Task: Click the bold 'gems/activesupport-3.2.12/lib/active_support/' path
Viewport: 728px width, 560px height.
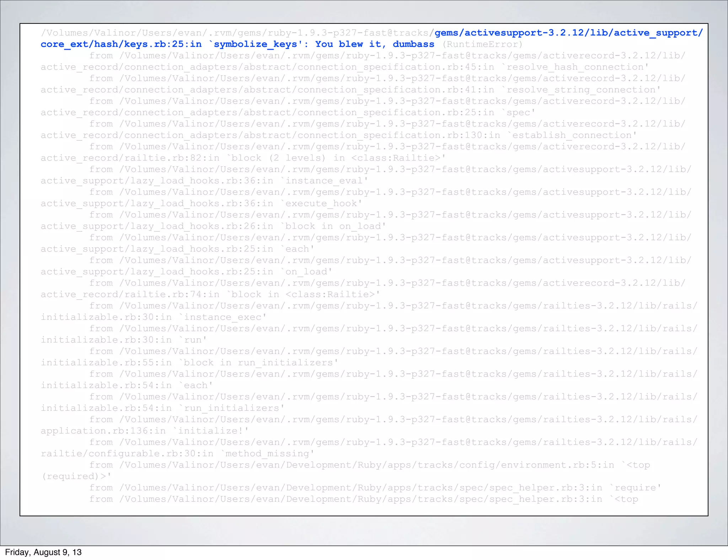Action: click(569, 33)
